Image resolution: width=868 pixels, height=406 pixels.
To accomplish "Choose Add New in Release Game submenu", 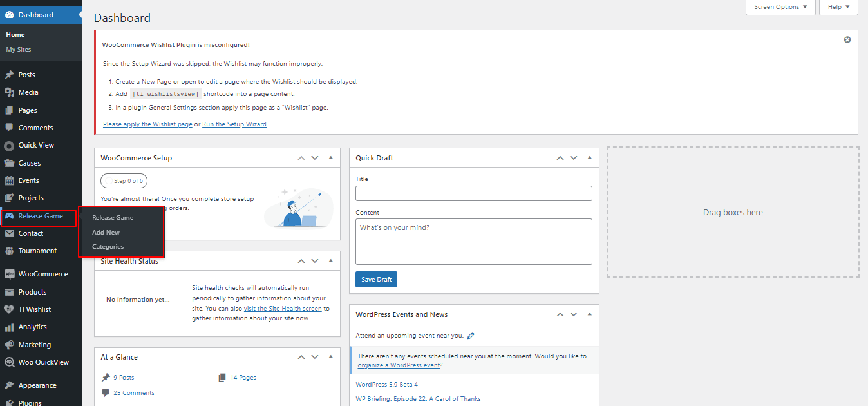I will [x=106, y=233].
